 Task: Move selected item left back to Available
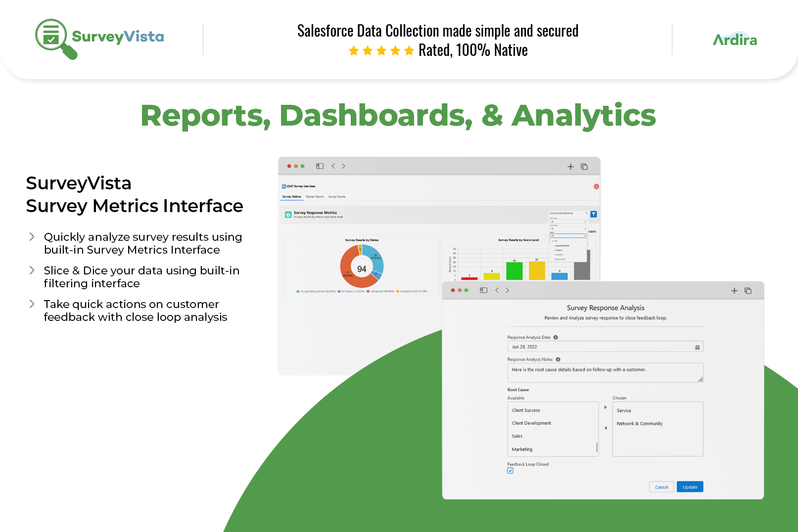point(606,428)
